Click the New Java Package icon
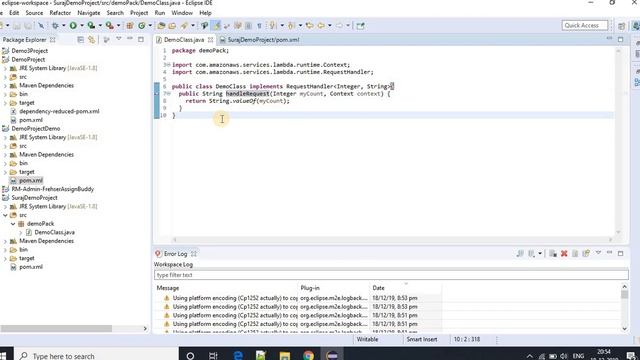The width and height of the screenshot is (640, 360). pos(129,26)
